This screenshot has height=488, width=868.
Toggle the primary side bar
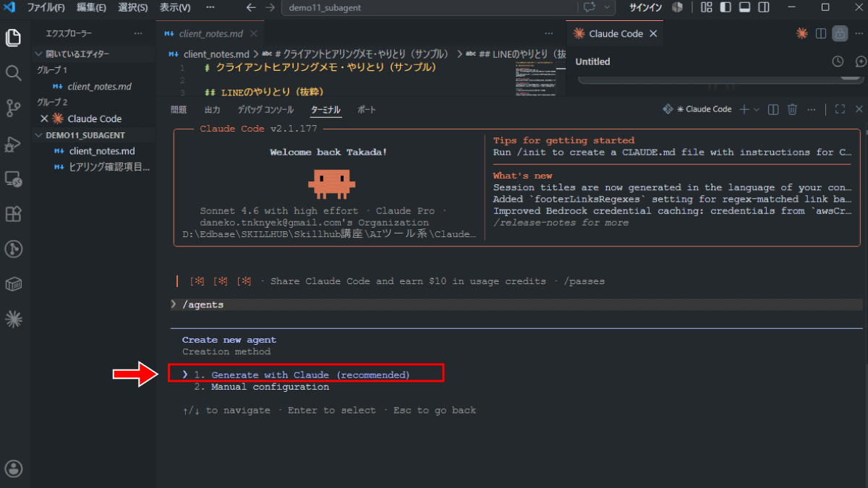point(726,7)
